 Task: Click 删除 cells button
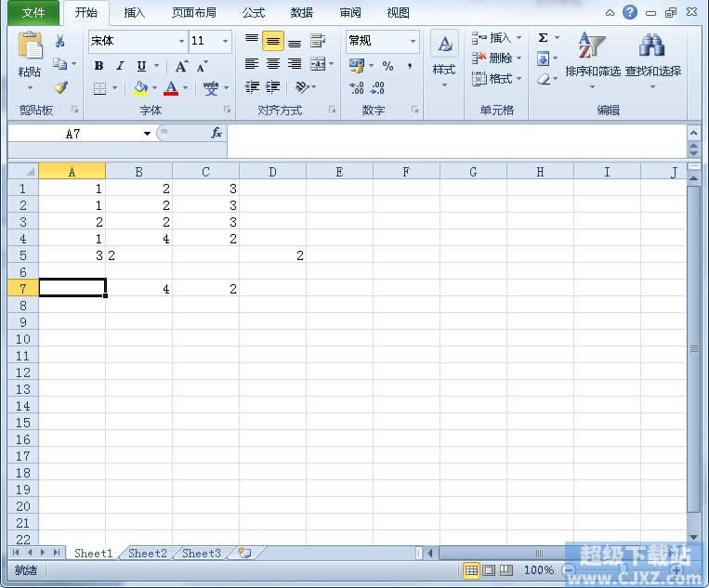(x=496, y=58)
